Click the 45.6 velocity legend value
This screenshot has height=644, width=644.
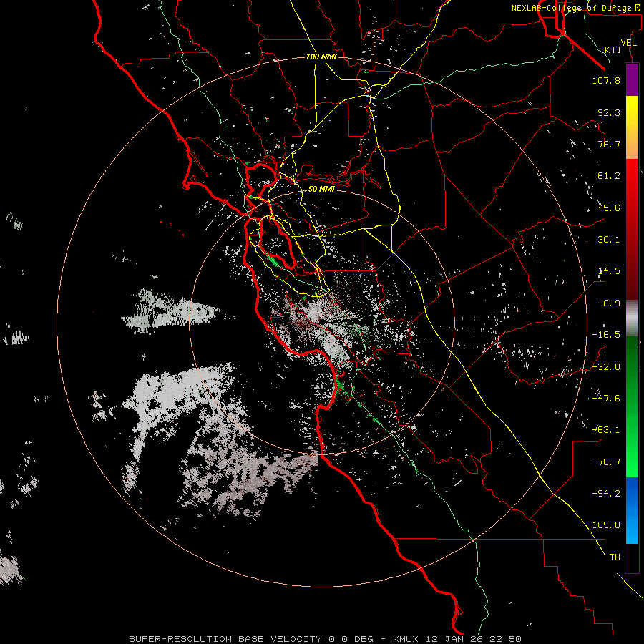click(609, 208)
